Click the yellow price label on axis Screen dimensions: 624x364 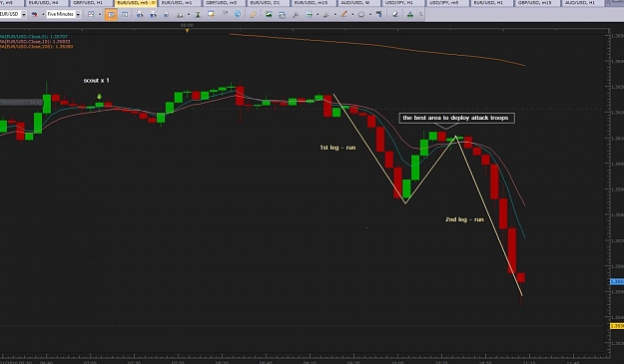pyautogui.click(x=617, y=326)
